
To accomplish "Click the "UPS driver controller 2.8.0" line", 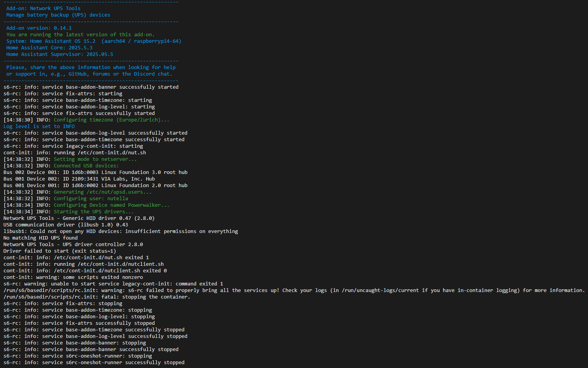I will point(73,244).
